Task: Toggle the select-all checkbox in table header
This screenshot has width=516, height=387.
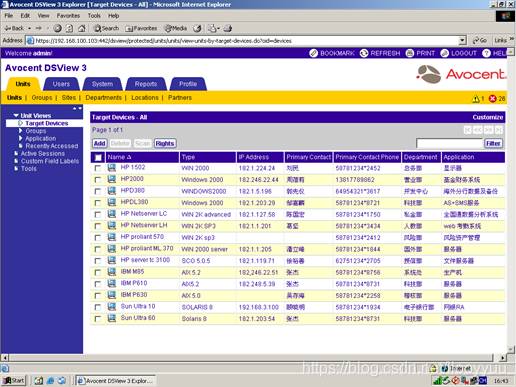Action: click(98, 157)
